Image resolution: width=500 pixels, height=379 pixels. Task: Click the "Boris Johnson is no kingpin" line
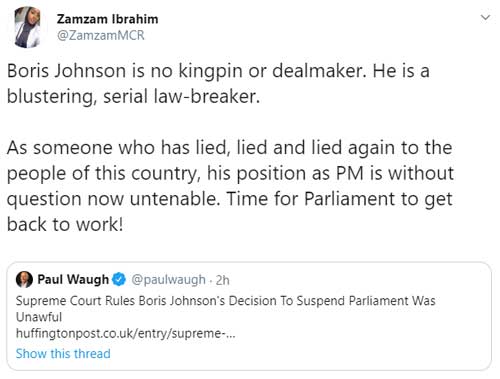[218, 71]
